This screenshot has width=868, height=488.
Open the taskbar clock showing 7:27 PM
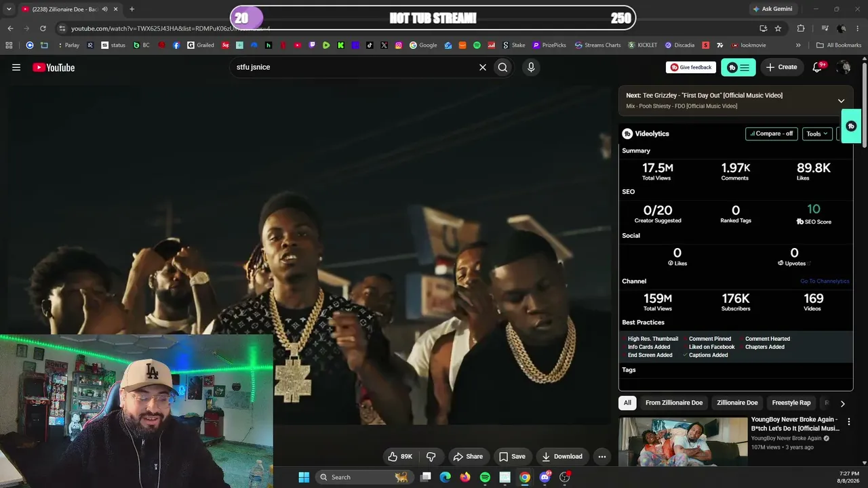coord(849,477)
